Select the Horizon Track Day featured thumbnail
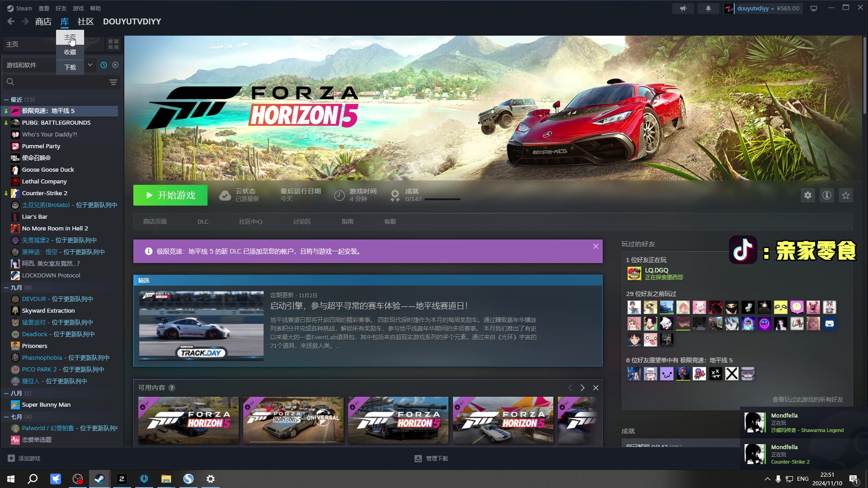Image resolution: width=868 pixels, height=488 pixels. pos(201,326)
